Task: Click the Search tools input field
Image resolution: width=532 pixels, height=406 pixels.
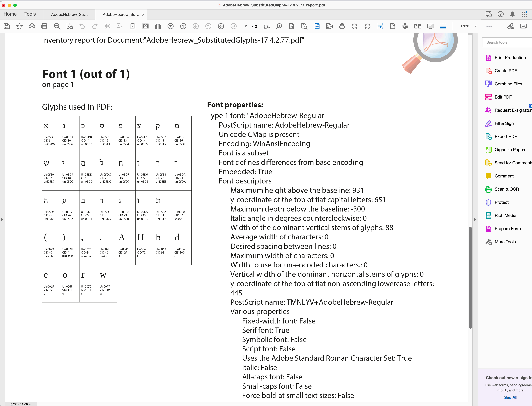Action: pos(507,42)
